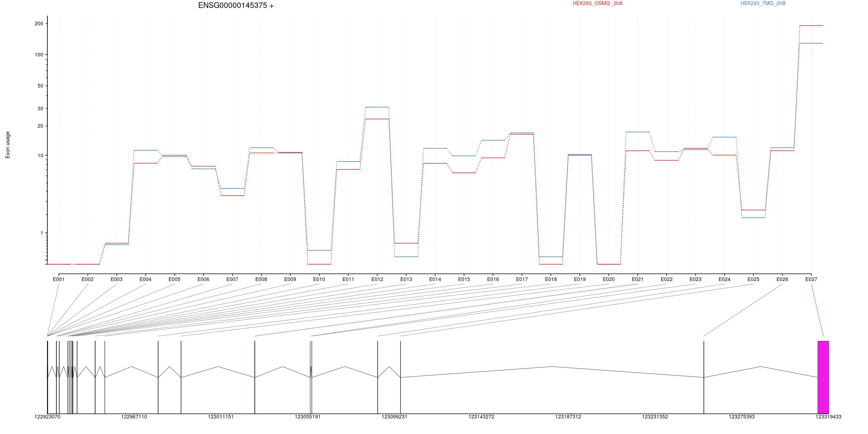Click exon label E009
The image size is (868, 434).
point(290,279)
